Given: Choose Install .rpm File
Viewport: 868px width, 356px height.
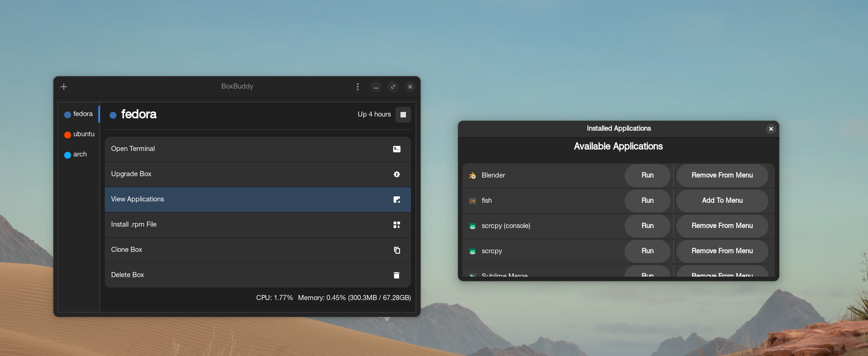Looking at the screenshot, I should (258, 225).
